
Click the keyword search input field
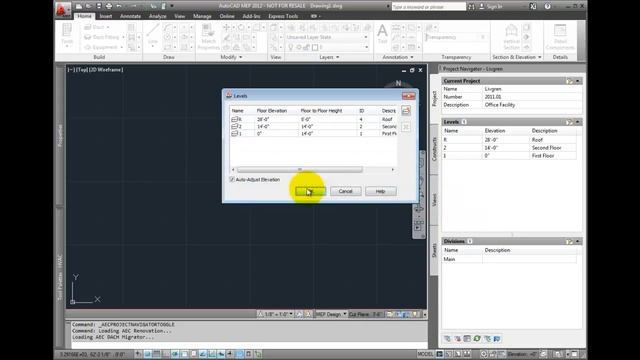[428, 7]
